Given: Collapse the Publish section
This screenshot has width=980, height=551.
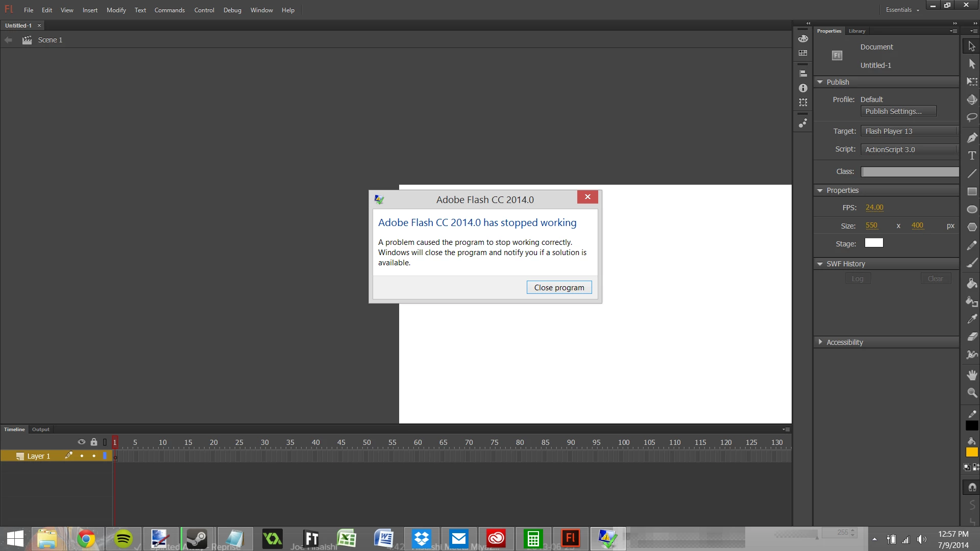Looking at the screenshot, I should (820, 82).
